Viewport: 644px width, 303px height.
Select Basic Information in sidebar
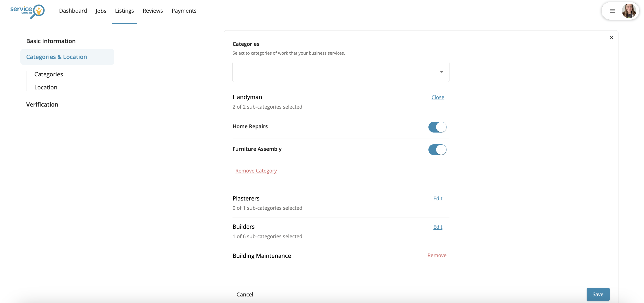(51, 41)
